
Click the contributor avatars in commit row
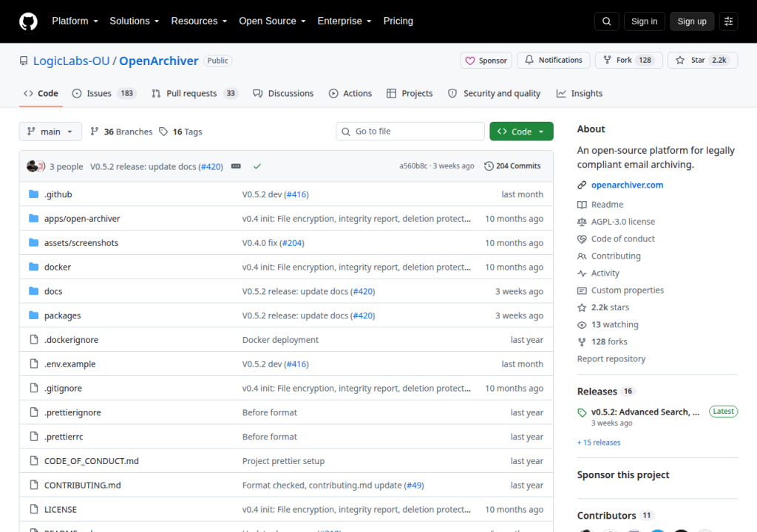[35, 166]
